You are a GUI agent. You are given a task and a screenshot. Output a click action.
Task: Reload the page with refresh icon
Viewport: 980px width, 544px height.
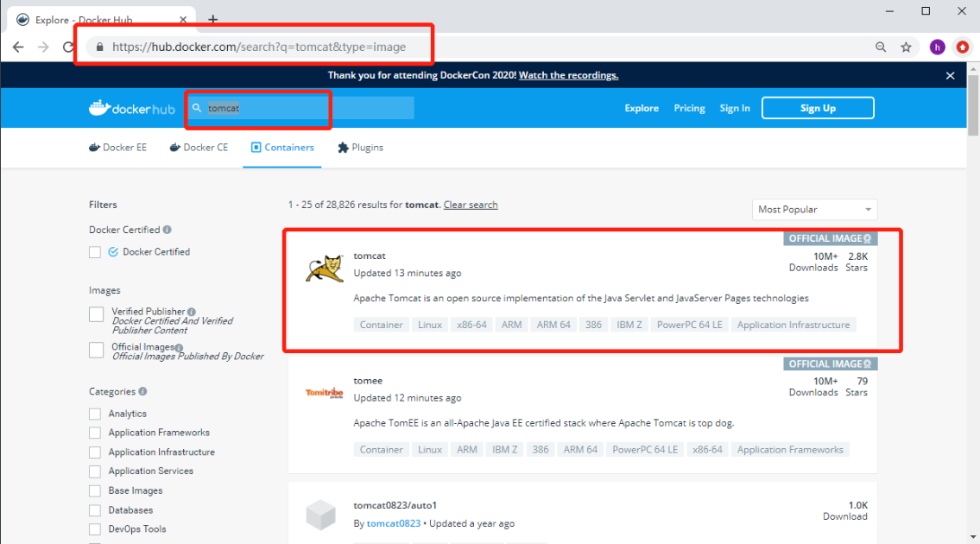click(68, 47)
